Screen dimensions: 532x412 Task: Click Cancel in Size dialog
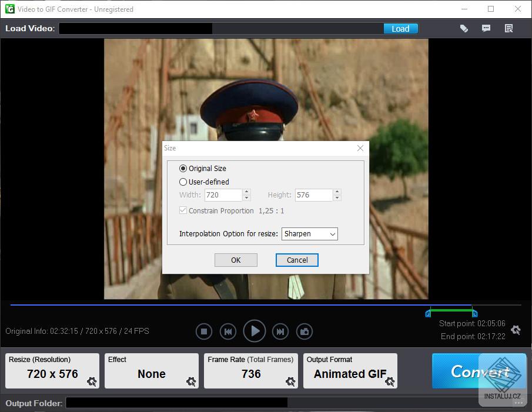[x=297, y=260]
